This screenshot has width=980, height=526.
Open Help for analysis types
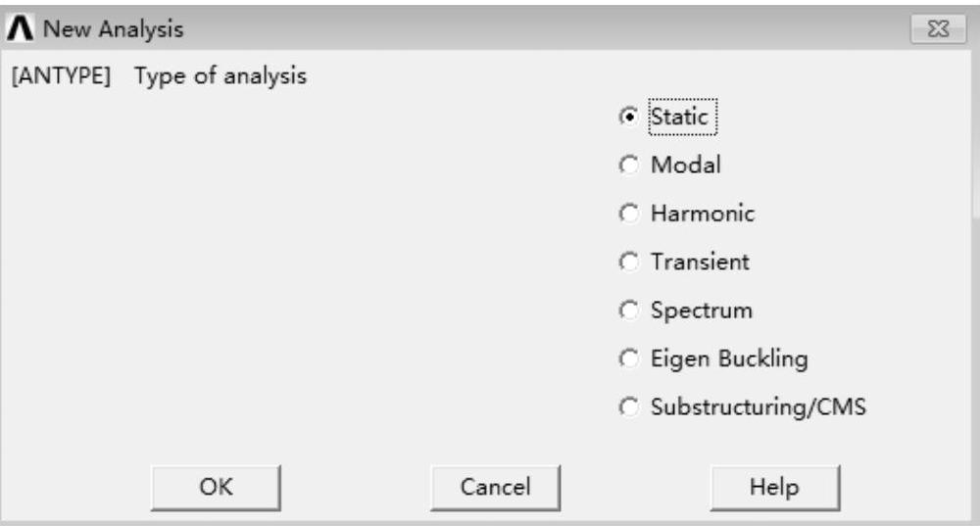click(774, 487)
